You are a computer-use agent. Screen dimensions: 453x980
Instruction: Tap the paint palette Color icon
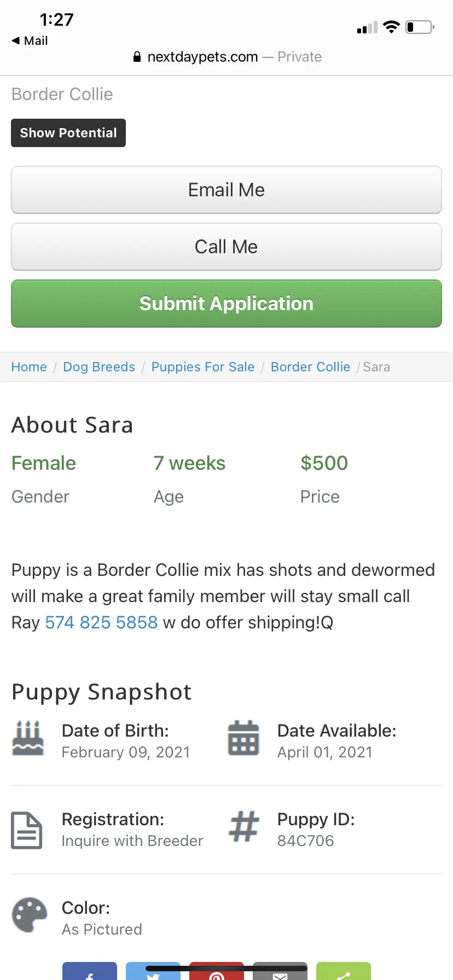click(x=30, y=915)
